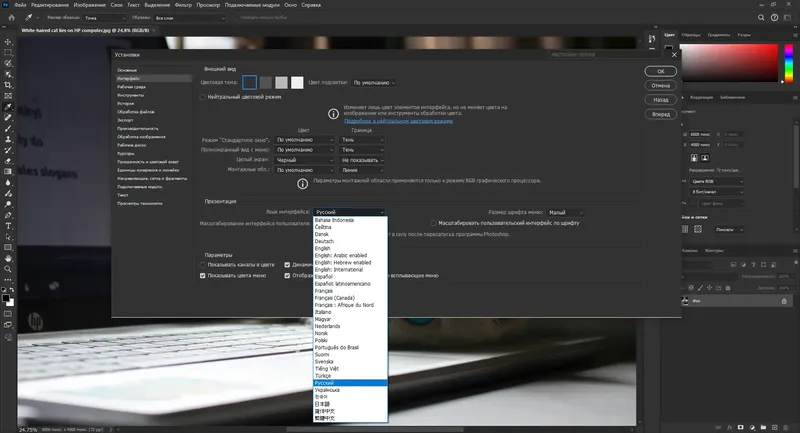Open 'Цвета RGB' dropdown in properties panel

(x=717, y=182)
